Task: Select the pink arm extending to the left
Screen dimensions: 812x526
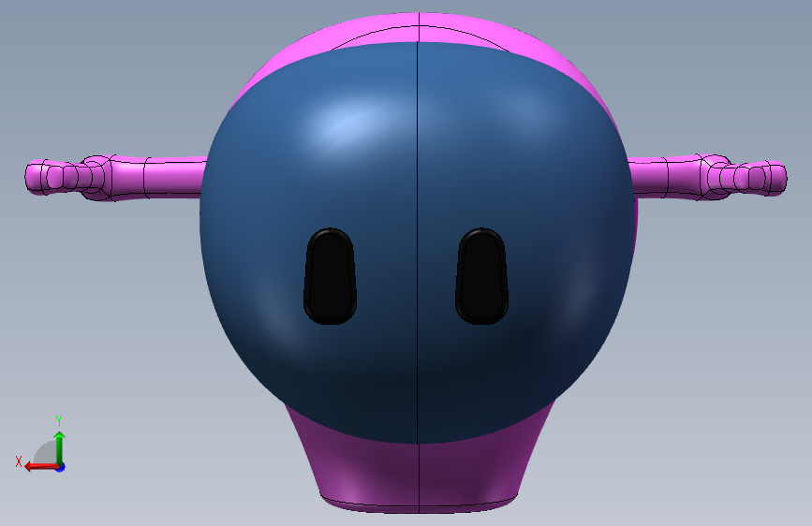Action: (116, 178)
